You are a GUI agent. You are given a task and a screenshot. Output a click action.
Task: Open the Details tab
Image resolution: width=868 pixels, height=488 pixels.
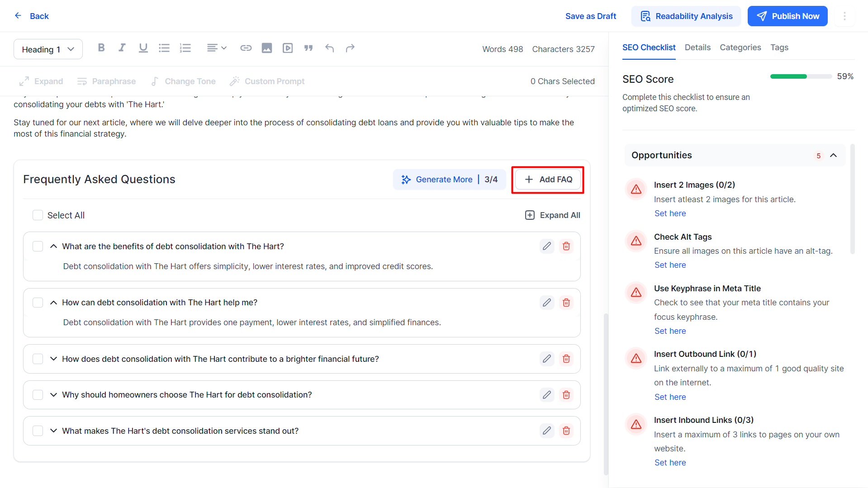pos(697,47)
